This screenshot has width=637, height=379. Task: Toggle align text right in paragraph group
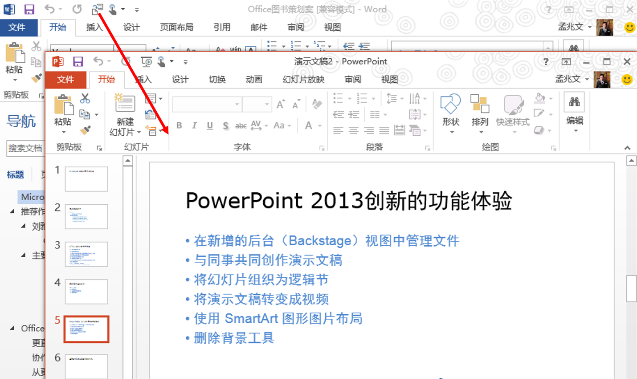369,130
